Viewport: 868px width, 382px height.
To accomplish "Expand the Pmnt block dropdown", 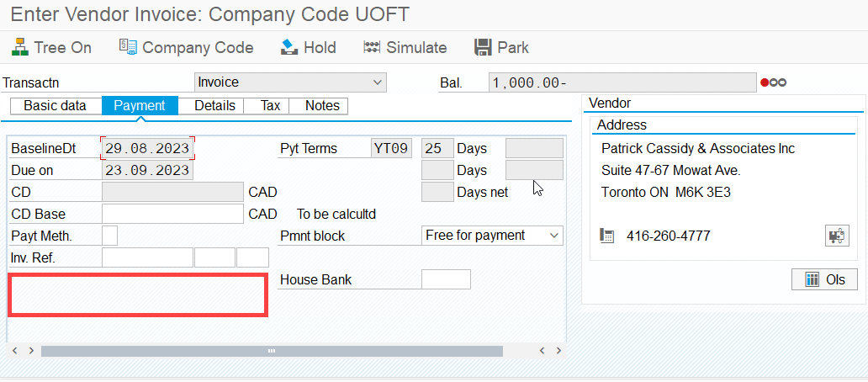I will tap(492, 236).
